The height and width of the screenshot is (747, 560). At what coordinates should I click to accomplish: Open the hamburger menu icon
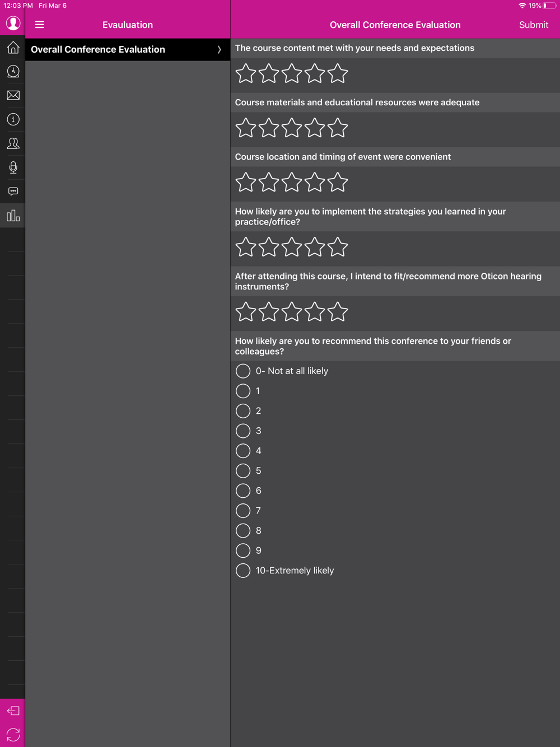click(39, 25)
